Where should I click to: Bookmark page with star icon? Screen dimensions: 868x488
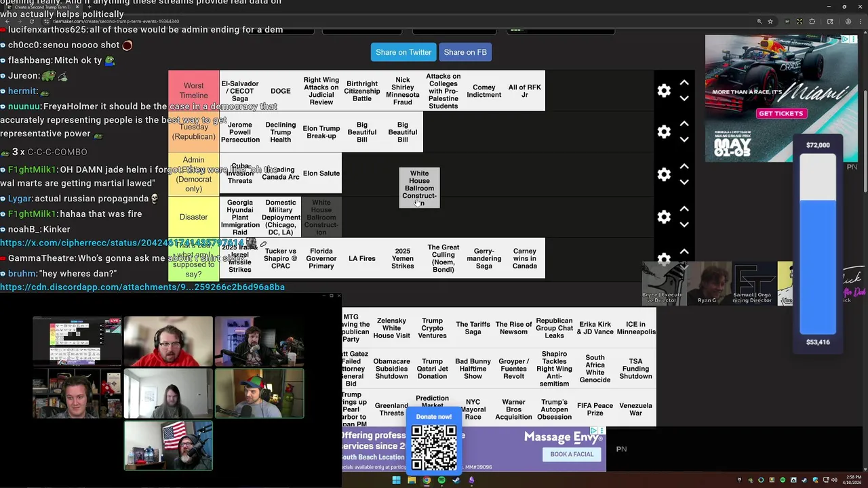[x=770, y=22]
